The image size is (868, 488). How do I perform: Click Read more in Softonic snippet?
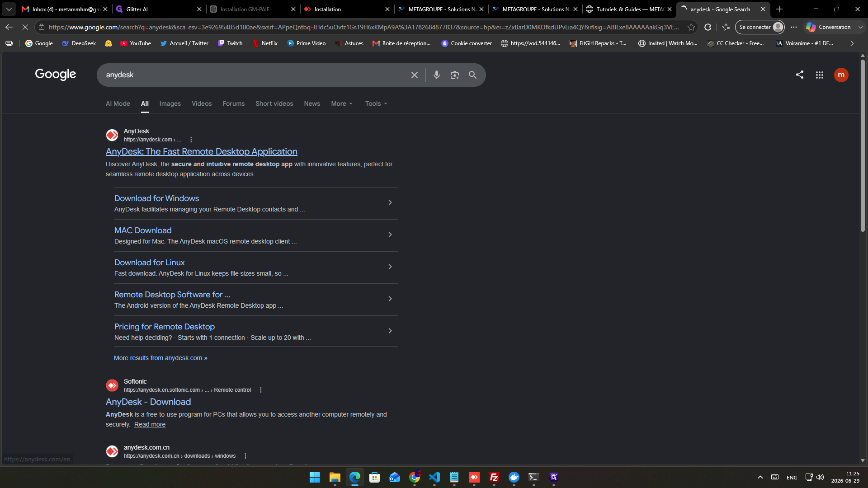click(x=150, y=424)
